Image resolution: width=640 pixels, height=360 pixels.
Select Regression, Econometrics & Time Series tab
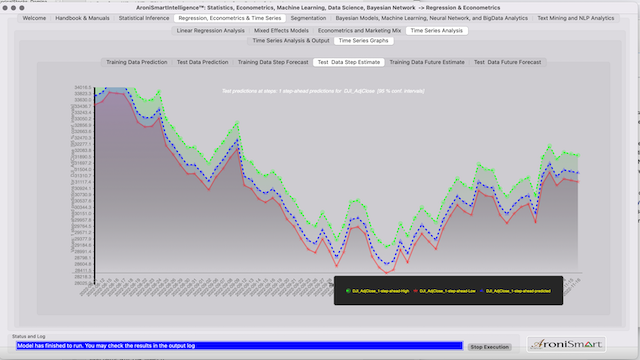(230, 18)
